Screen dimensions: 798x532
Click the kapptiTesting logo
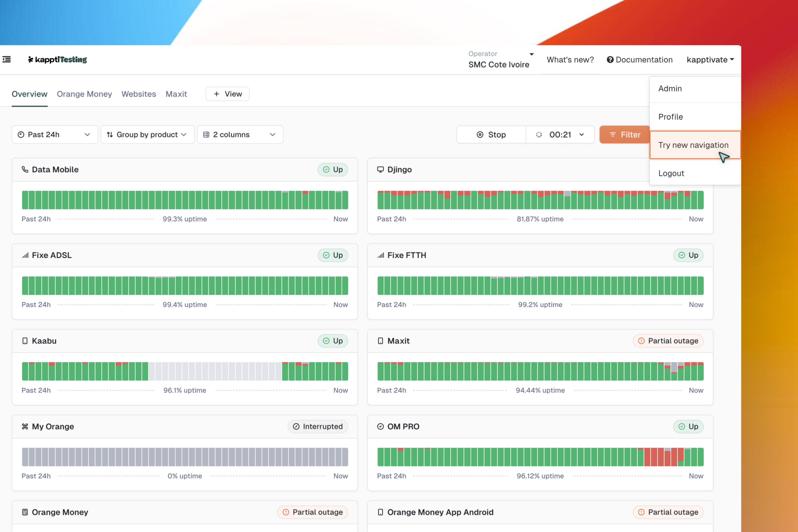tap(57, 60)
